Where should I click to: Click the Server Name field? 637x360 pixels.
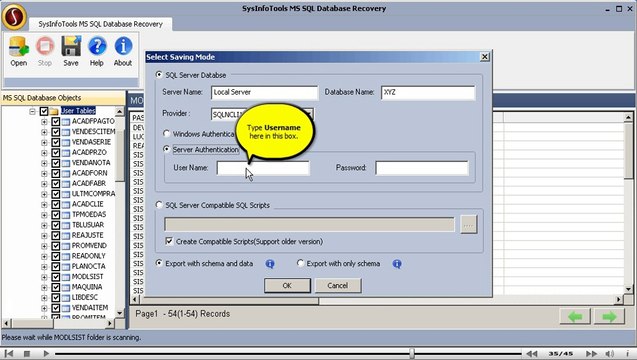click(x=264, y=92)
